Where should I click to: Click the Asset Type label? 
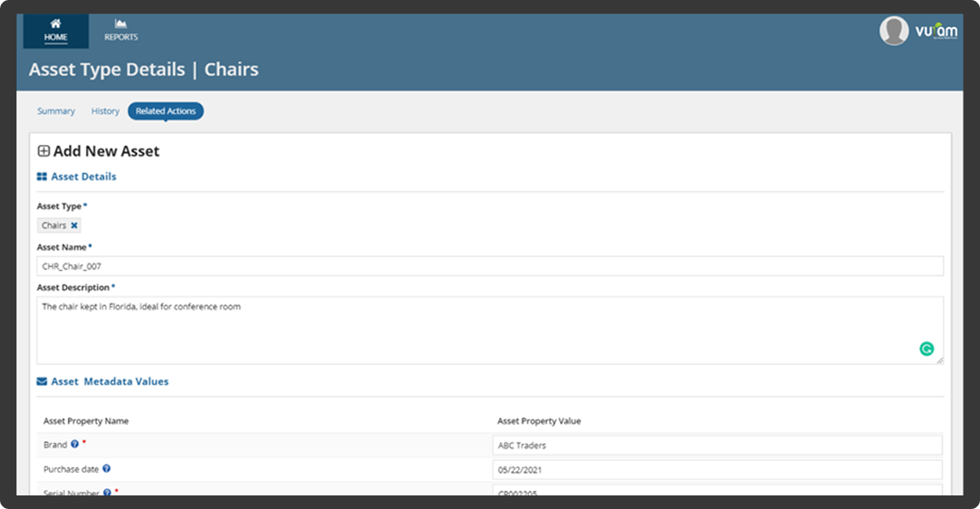point(60,206)
